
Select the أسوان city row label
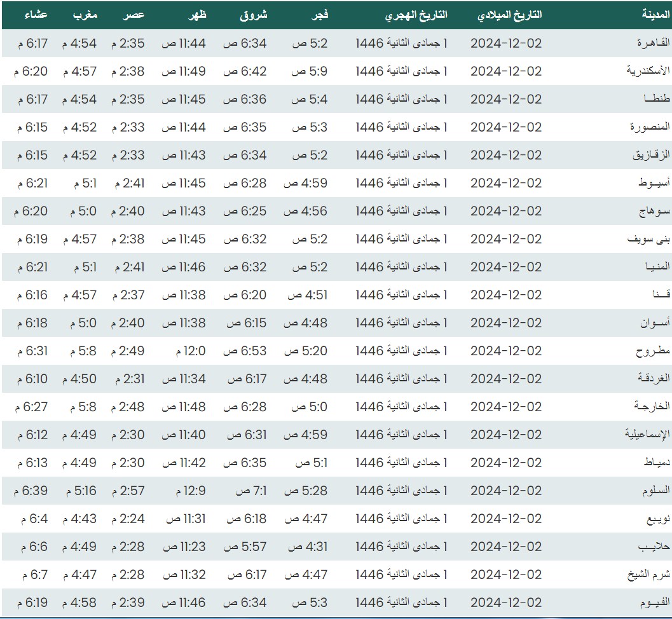coord(655,323)
